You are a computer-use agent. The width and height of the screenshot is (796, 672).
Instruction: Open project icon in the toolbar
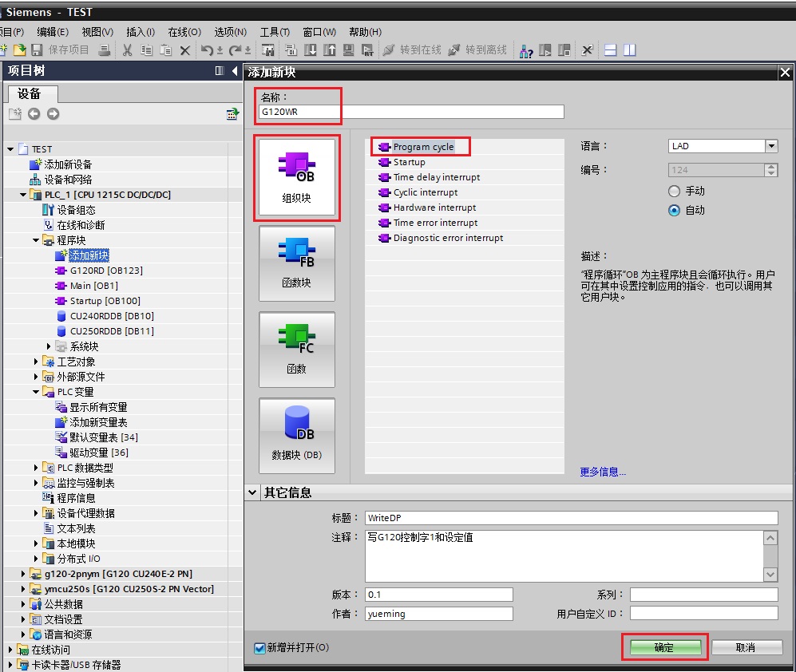tap(19, 49)
